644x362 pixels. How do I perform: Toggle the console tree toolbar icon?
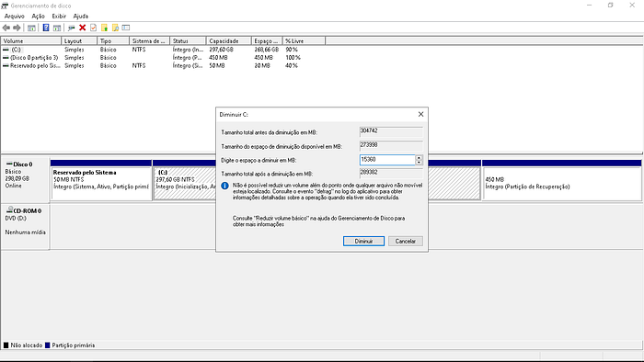coord(31,28)
